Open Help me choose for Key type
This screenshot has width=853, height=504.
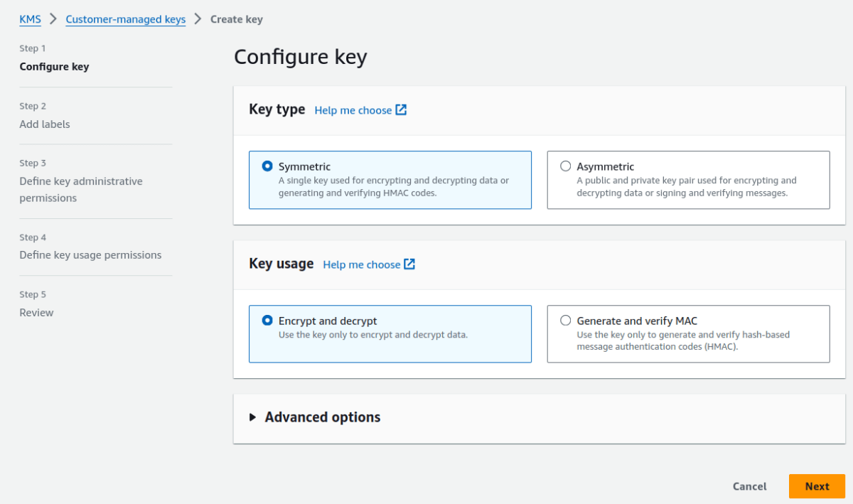(354, 110)
